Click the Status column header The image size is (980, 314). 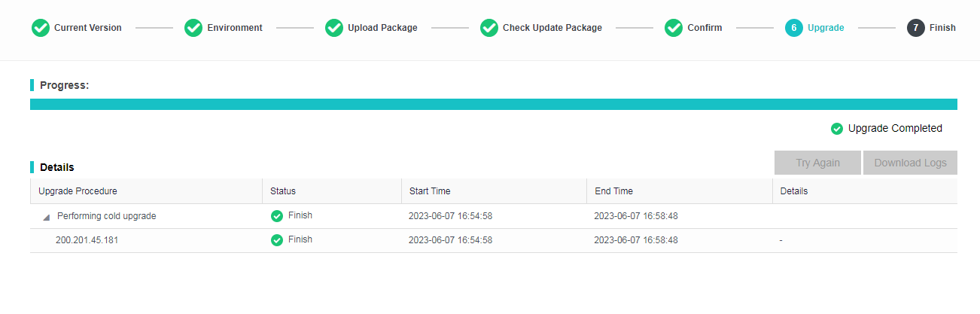coord(283,191)
